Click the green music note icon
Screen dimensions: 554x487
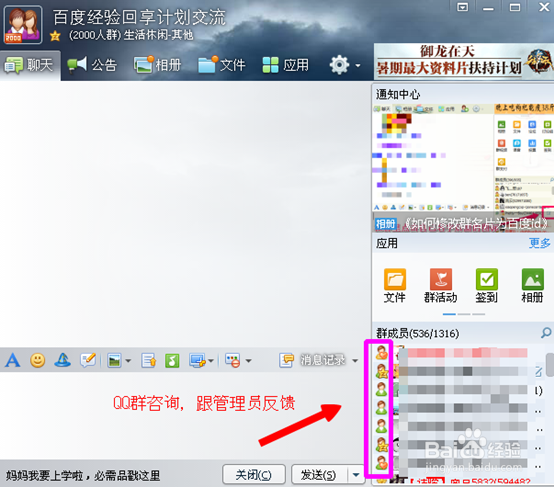click(x=172, y=361)
